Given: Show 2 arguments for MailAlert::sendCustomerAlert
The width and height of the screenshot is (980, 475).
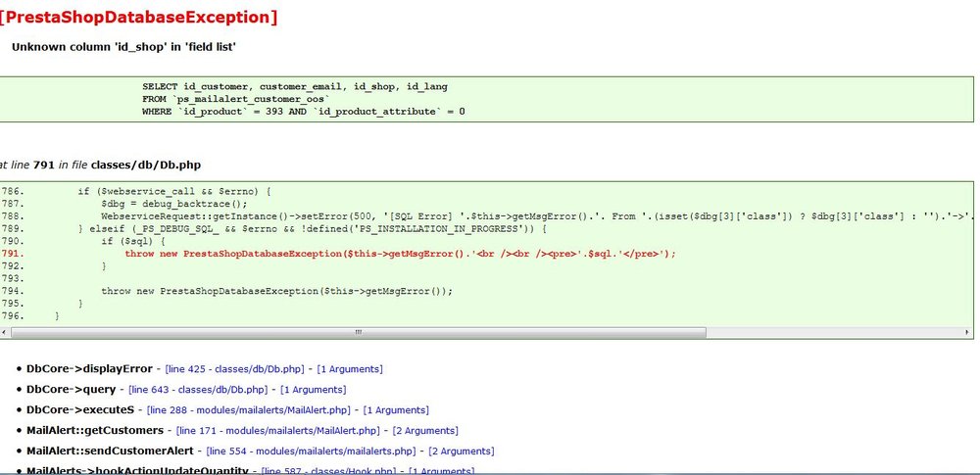Looking at the screenshot, I should click(x=462, y=451).
